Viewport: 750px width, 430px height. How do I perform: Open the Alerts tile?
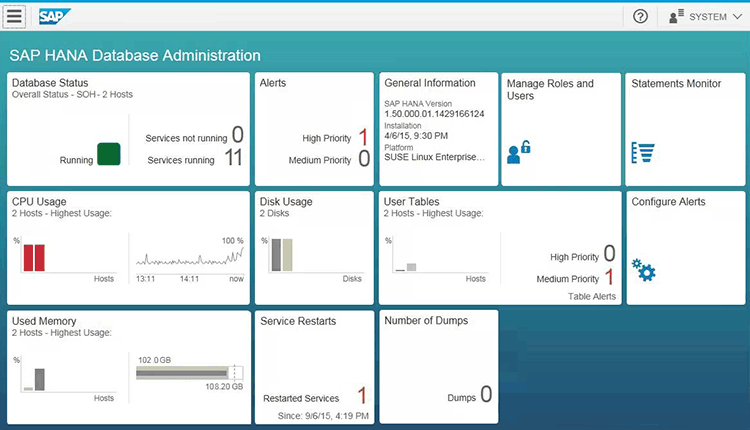click(x=314, y=128)
